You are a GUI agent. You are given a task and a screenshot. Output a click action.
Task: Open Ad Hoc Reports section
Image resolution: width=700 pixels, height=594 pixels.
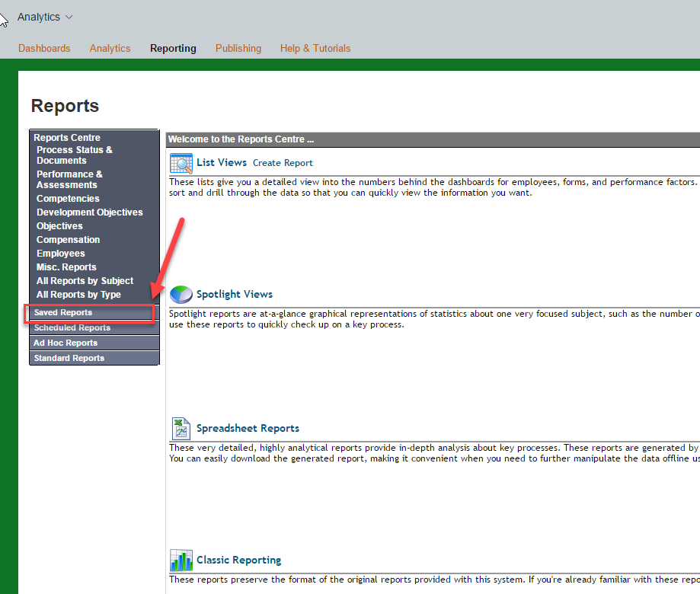click(x=94, y=343)
